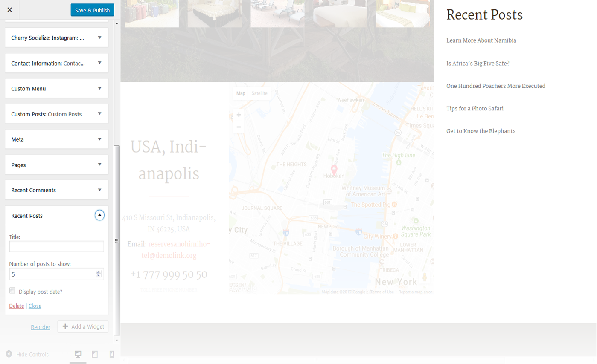The height and width of the screenshot is (364, 597).
Task: Close the Customizer with the X icon
Action: 9,10
